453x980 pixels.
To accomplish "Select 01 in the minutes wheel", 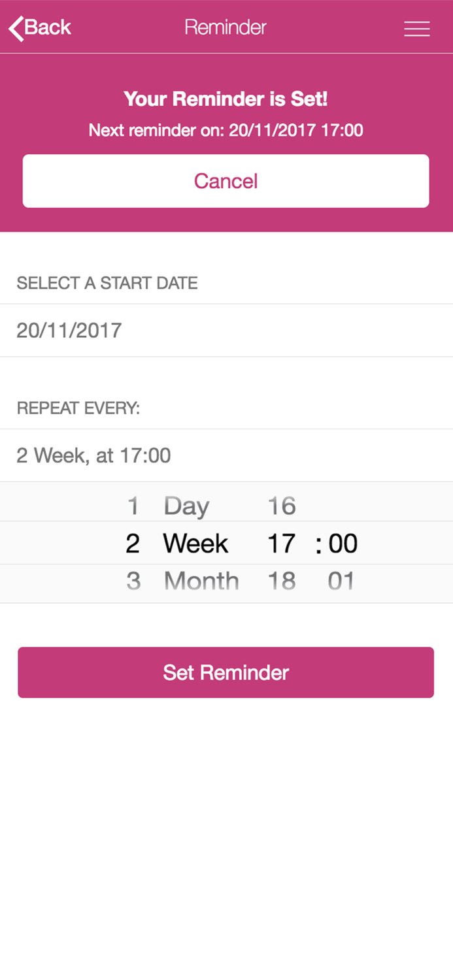I will click(341, 581).
